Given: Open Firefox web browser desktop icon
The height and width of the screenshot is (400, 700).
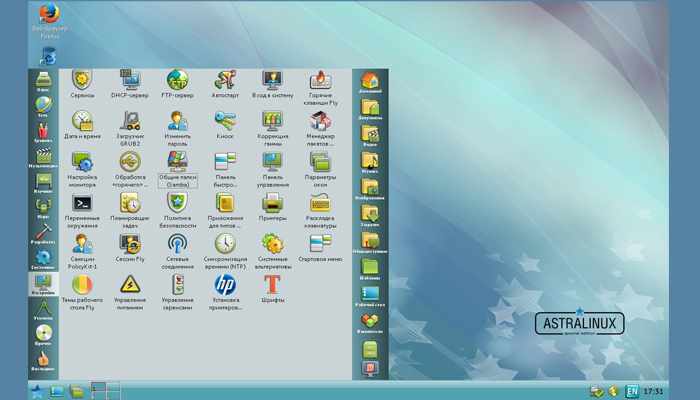Looking at the screenshot, I should 50,21.
